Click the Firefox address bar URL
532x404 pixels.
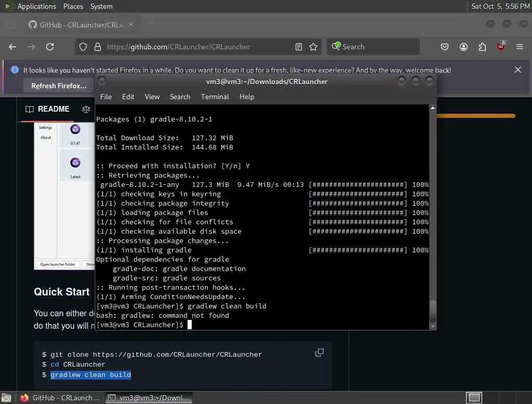click(179, 47)
